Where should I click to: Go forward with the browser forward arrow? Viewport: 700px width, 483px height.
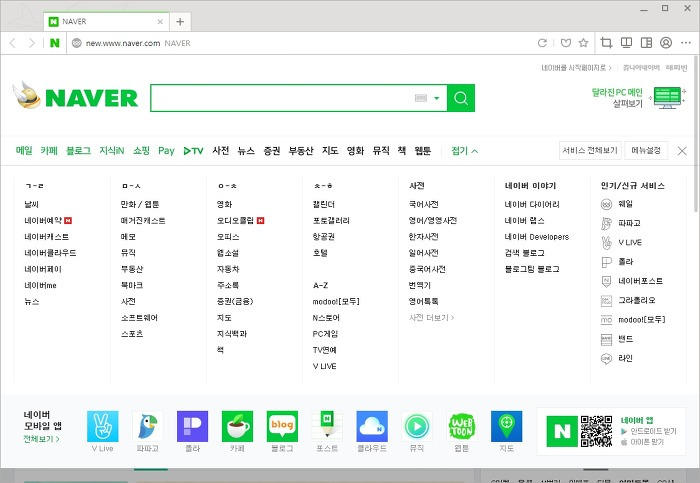point(31,43)
